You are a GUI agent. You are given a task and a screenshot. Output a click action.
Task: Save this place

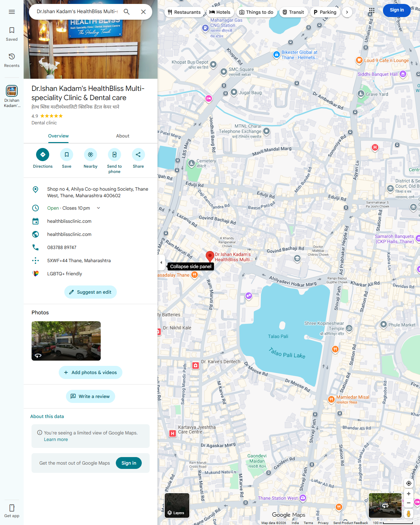click(x=67, y=158)
